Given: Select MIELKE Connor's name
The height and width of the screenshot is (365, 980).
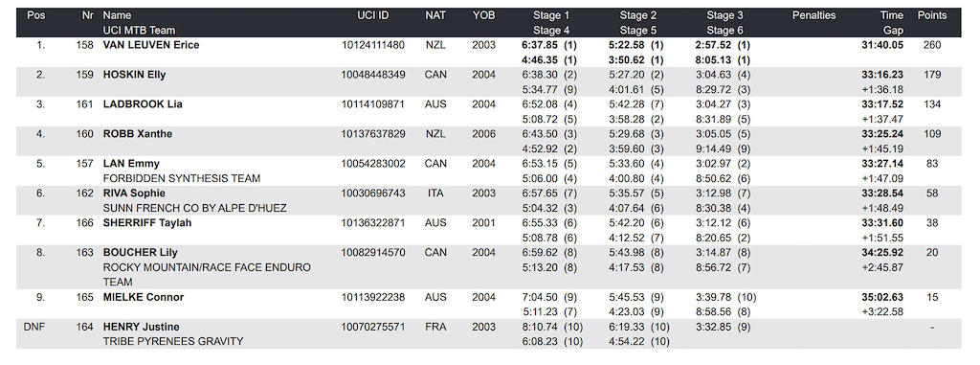Looking at the screenshot, I should click(144, 297).
